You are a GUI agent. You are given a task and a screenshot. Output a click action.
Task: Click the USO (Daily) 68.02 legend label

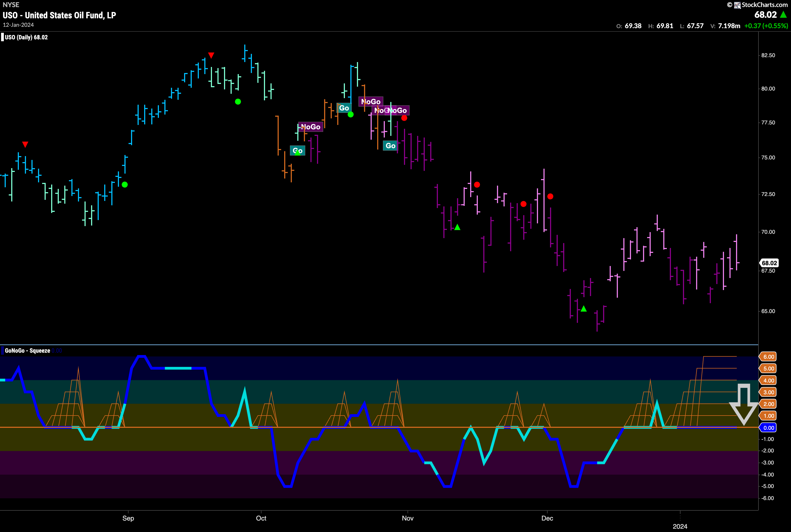26,37
